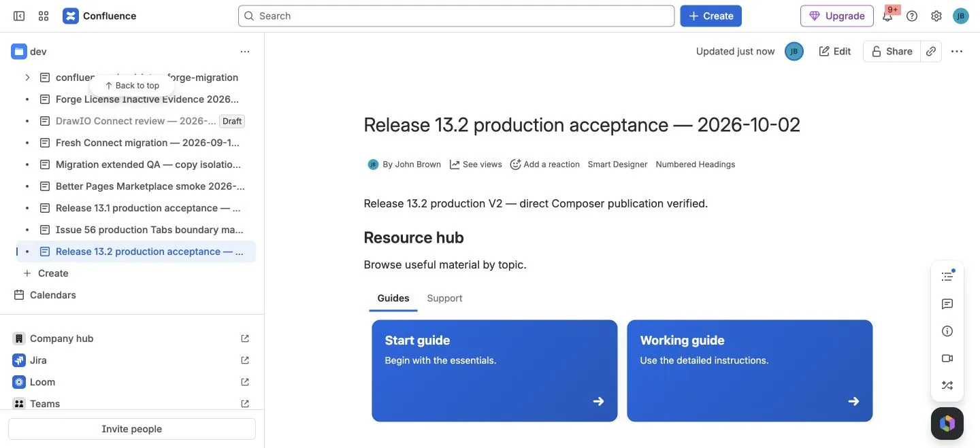Open the external link icon beside Loom
Image resolution: width=980 pixels, height=448 pixels.
click(x=245, y=382)
